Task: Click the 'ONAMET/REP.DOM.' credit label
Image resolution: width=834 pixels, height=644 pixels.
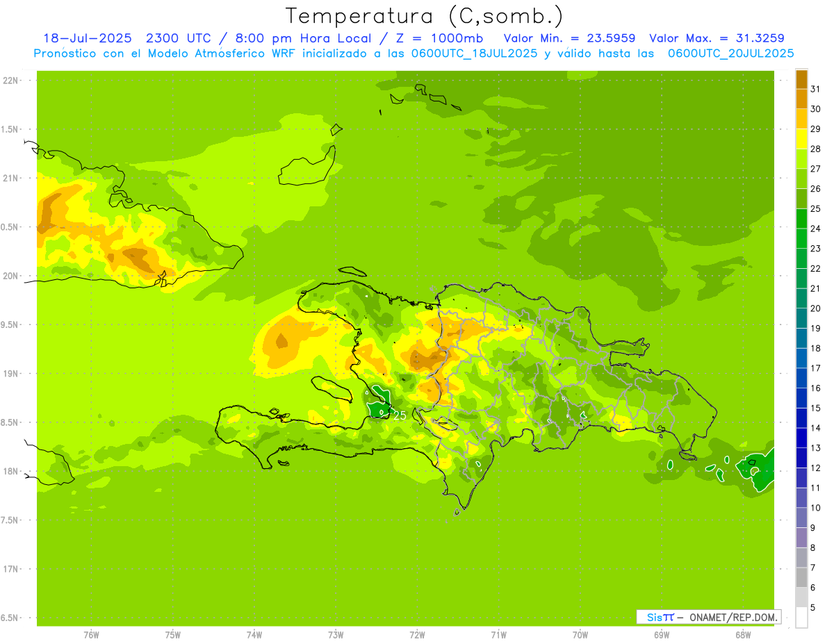Action: (735, 617)
